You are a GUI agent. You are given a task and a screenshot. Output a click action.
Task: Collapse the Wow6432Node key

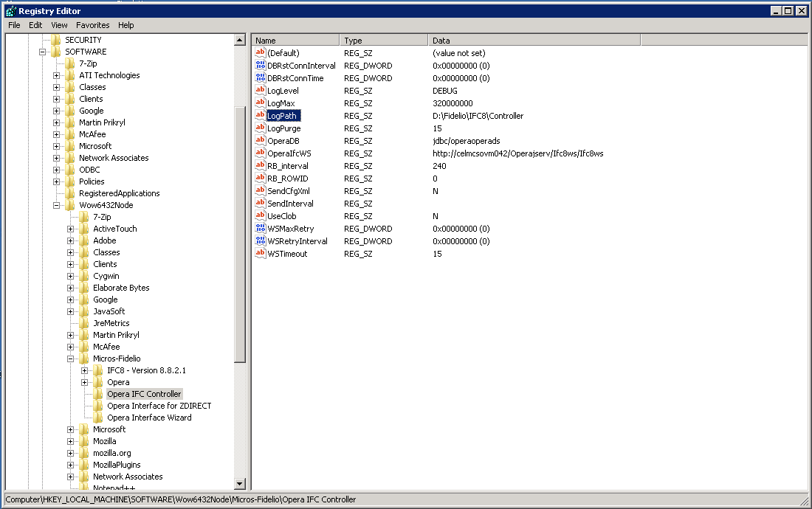coord(56,205)
